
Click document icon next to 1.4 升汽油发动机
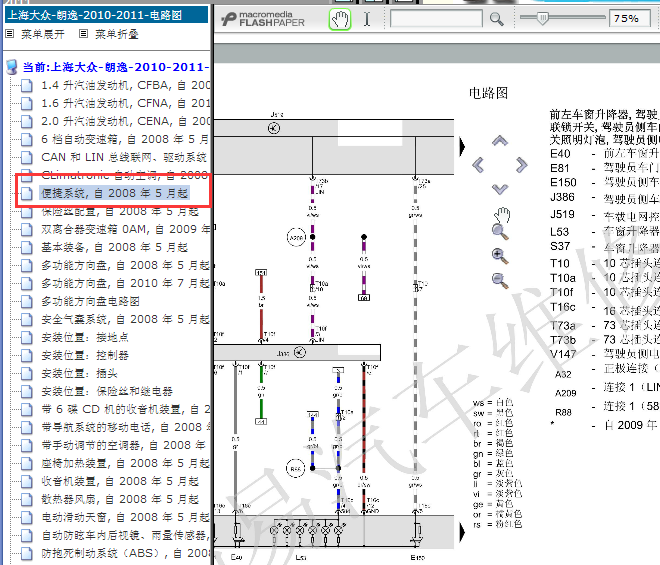click(x=27, y=86)
